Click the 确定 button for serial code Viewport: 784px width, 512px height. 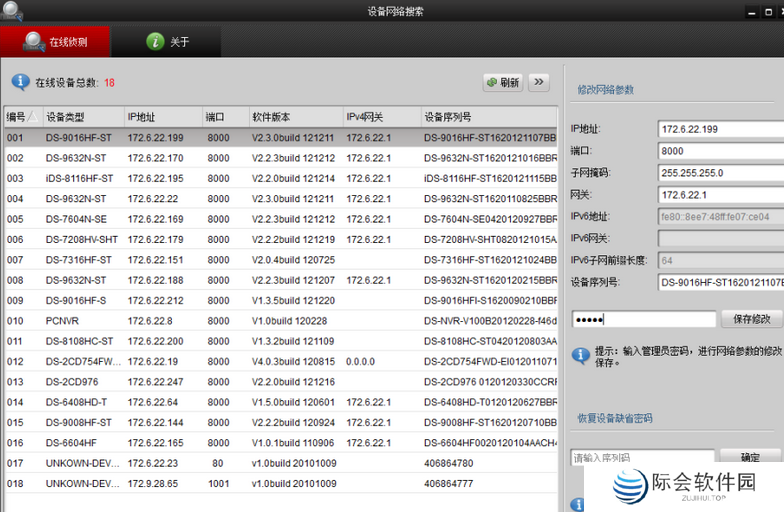coord(750,457)
